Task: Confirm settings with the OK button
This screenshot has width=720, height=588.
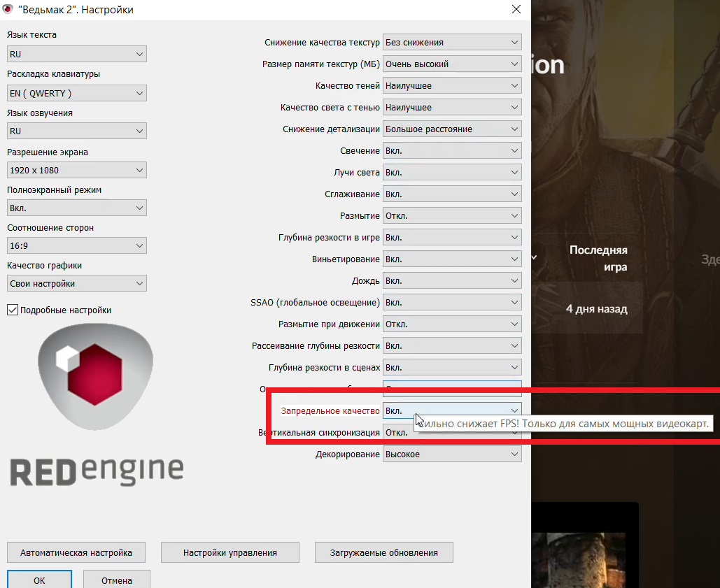Action: point(39,580)
